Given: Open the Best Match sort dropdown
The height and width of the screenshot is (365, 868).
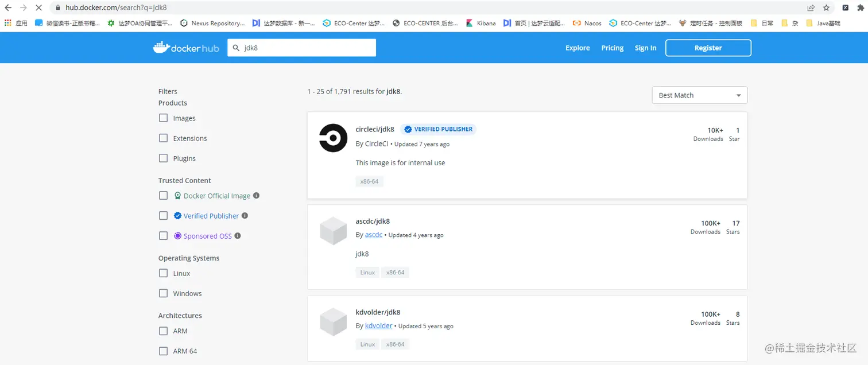Looking at the screenshot, I should point(699,95).
